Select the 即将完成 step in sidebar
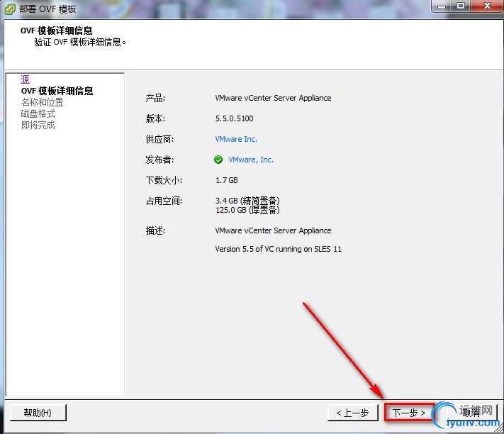504x434 pixels. 38,125
